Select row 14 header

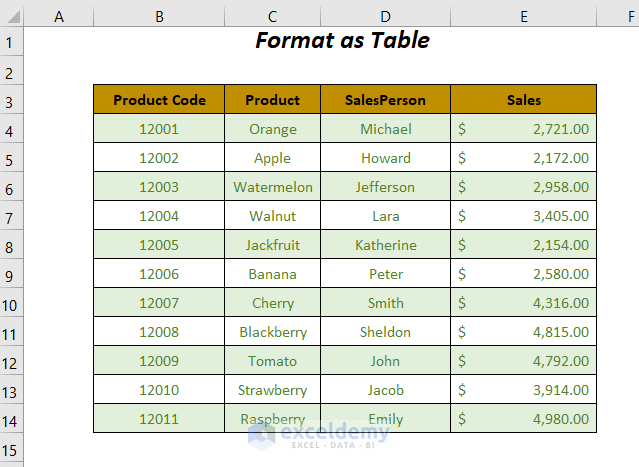(11, 419)
